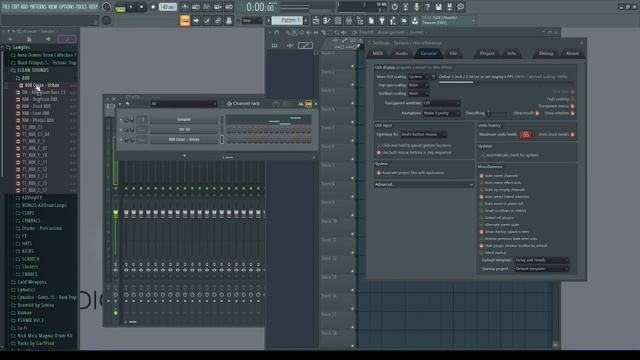Click the highlighted browser toolbar icon at right
Image resolution: width=640 pixels, height=360 pixels.
[67, 39]
